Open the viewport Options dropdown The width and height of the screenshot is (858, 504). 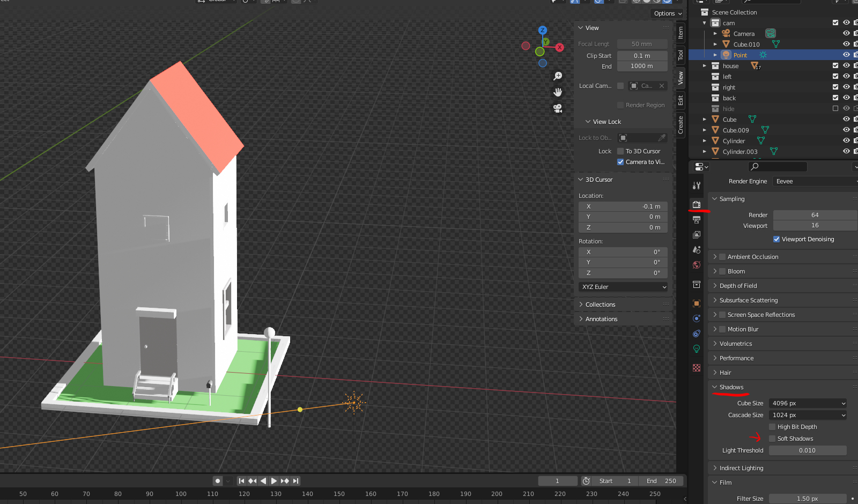pos(668,13)
